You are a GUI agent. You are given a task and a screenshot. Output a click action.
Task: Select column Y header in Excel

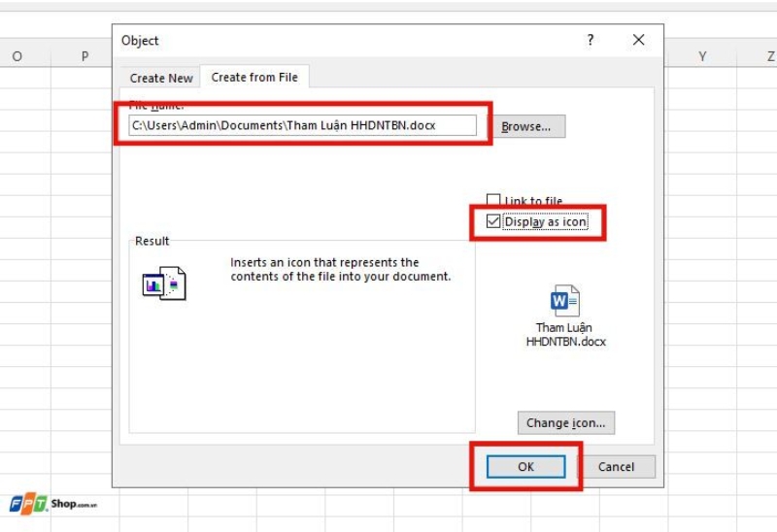(x=702, y=56)
